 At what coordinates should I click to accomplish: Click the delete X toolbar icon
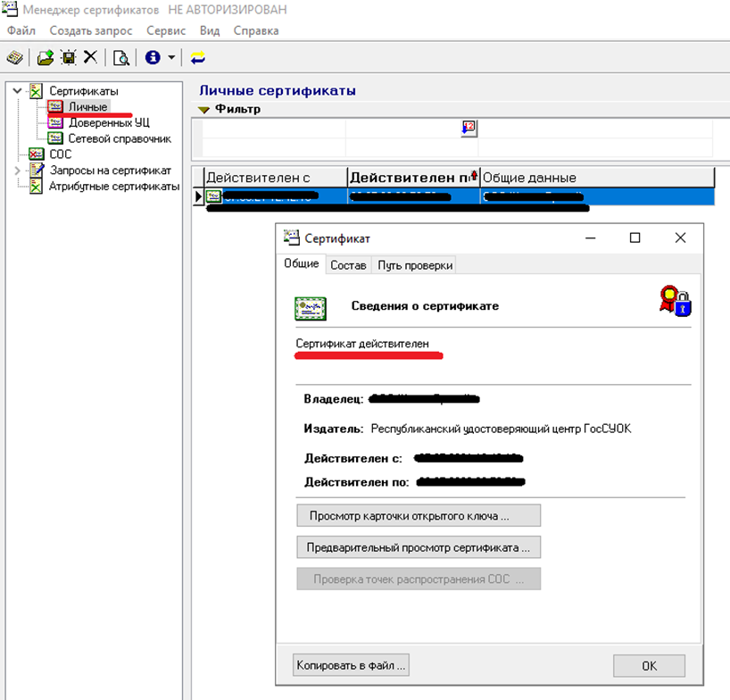(90, 57)
